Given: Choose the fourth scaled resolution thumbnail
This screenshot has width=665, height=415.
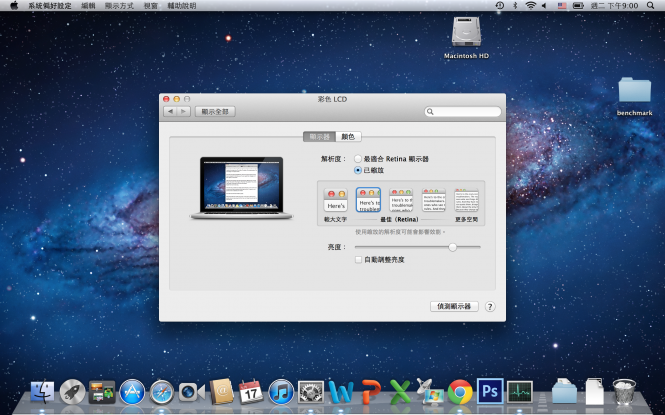Looking at the screenshot, I should coord(433,200).
